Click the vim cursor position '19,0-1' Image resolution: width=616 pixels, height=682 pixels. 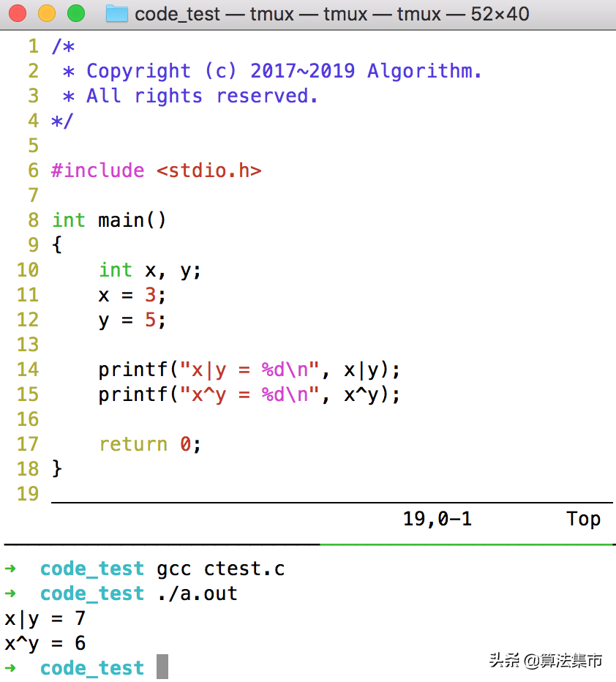437,519
